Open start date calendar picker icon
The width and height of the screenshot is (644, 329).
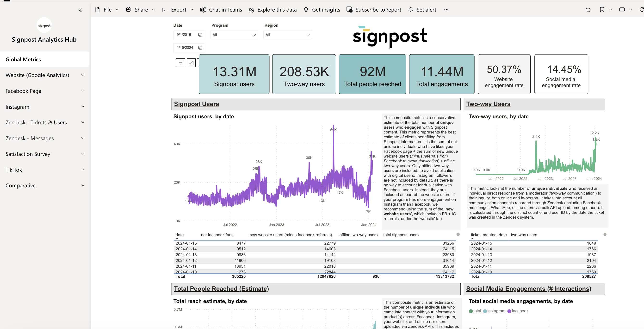[200, 35]
